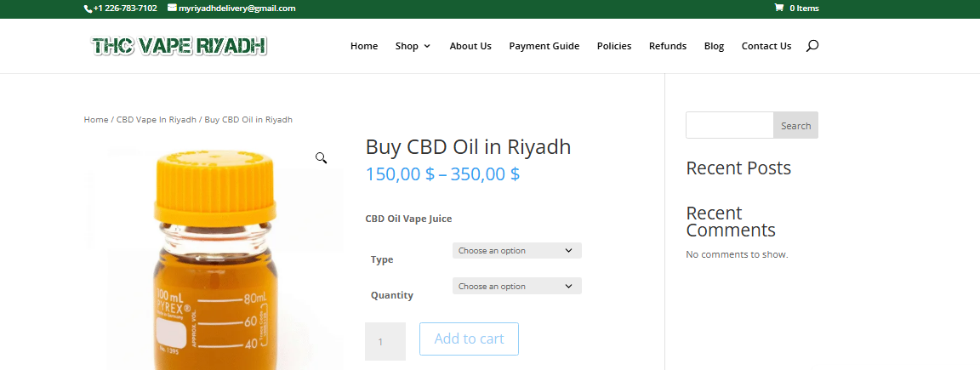Click the THC Vape Riyadh logo
The image size is (980, 370).
point(179,46)
